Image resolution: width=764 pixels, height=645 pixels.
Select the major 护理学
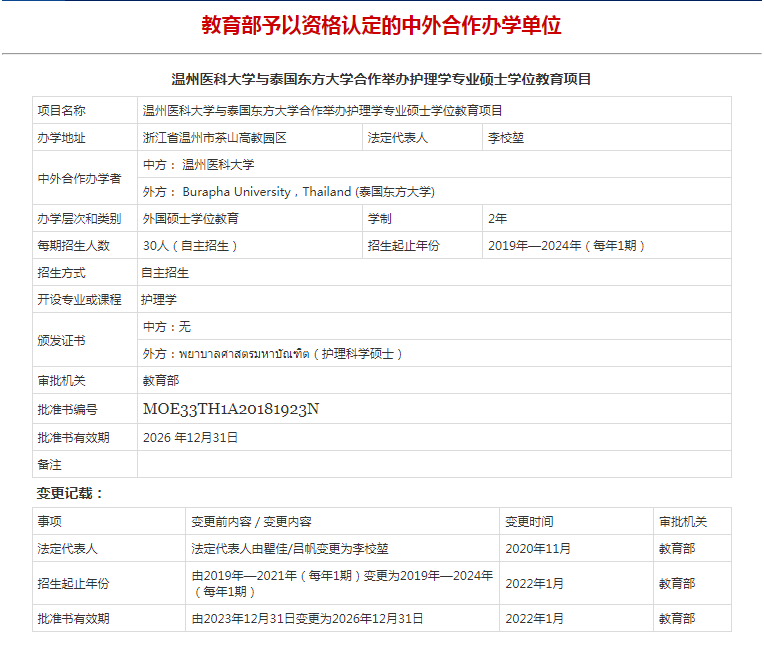pos(159,299)
